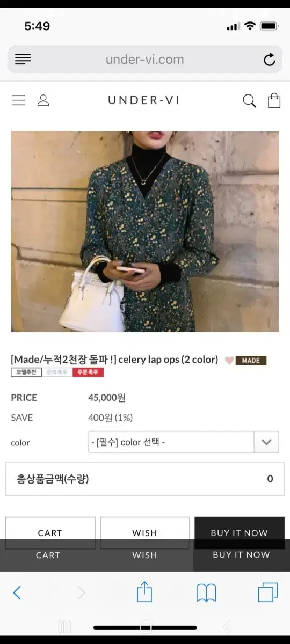Tap the MADE badge label
The image size is (290, 644).
point(251,361)
